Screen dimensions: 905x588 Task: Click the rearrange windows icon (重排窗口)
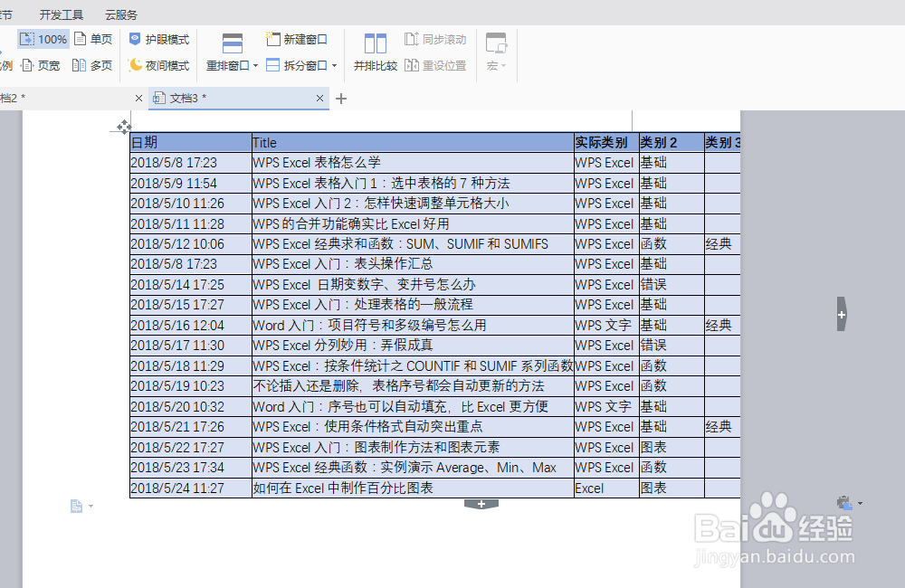pyautogui.click(x=232, y=43)
